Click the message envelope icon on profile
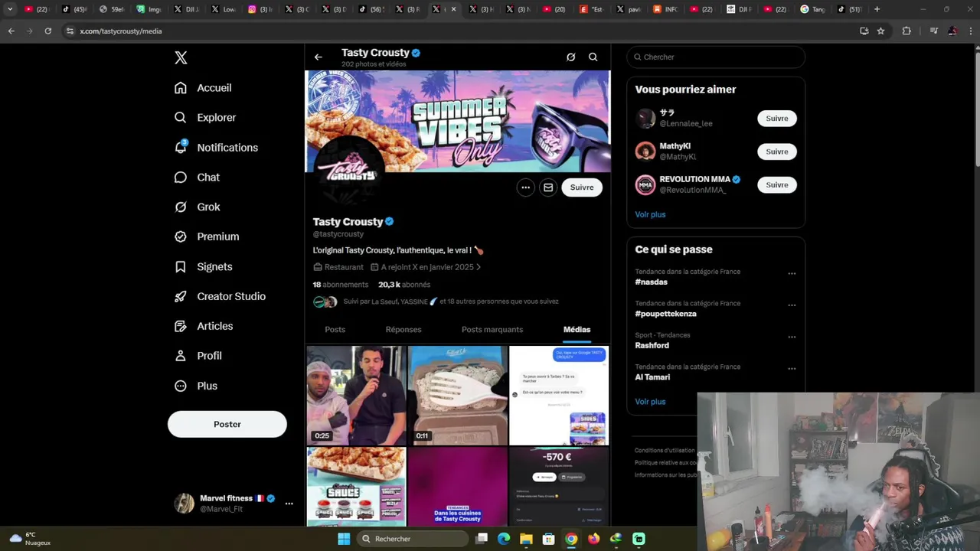Image resolution: width=980 pixels, height=551 pixels. tap(548, 187)
